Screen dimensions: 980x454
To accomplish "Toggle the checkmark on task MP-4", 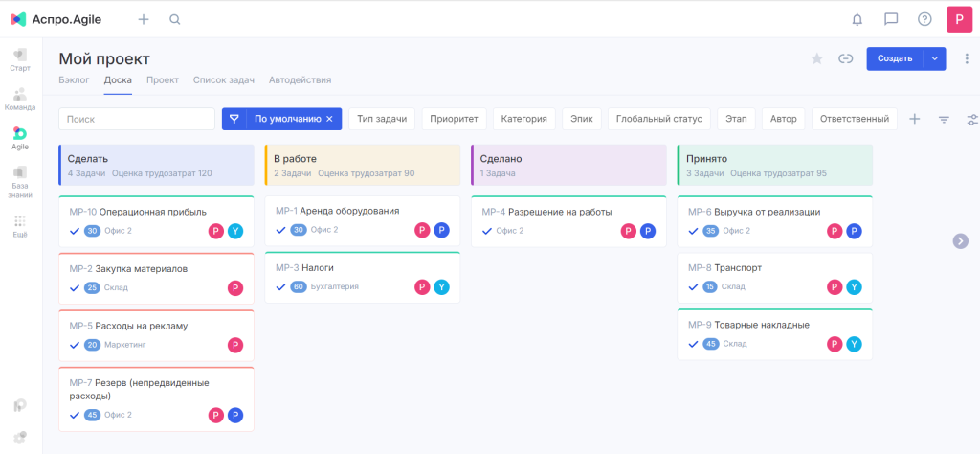I will pyautogui.click(x=487, y=231).
